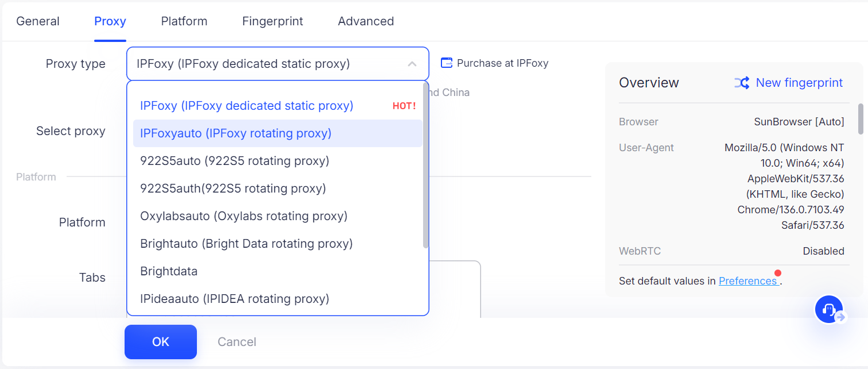Choose Oxylabsauto rotating proxy option
Viewport: 868px width, 369px height.
tap(244, 216)
